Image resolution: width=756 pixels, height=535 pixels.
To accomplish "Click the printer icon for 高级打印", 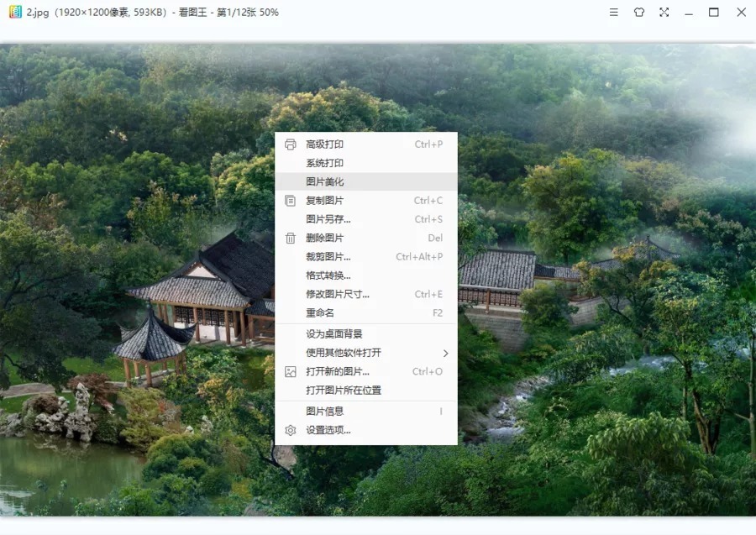I will [x=291, y=144].
